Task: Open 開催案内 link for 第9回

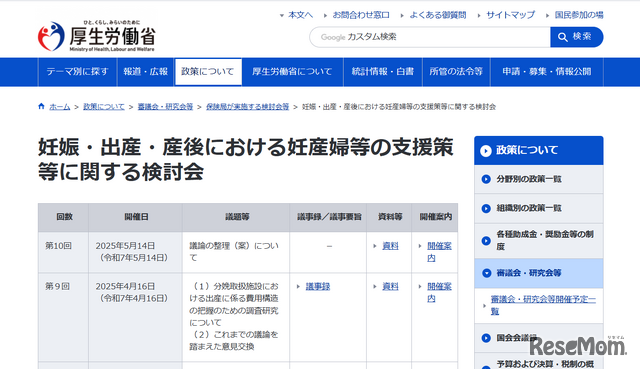Action: [x=439, y=292]
